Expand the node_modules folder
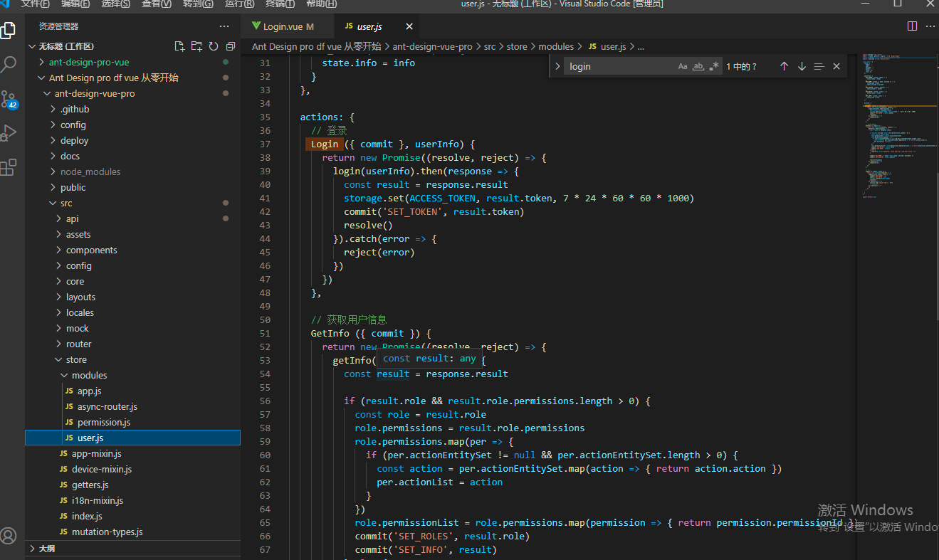 pos(90,171)
